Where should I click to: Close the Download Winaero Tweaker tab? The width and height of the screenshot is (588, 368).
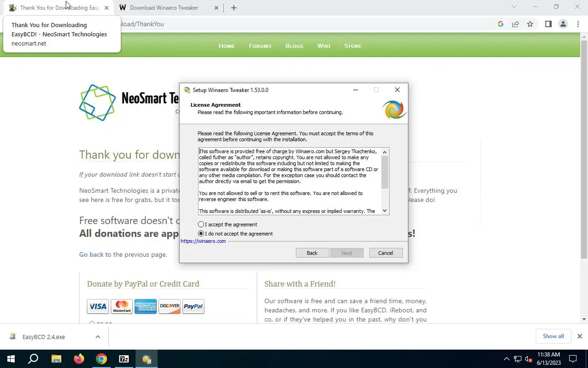pyautogui.click(x=215, y=8)
